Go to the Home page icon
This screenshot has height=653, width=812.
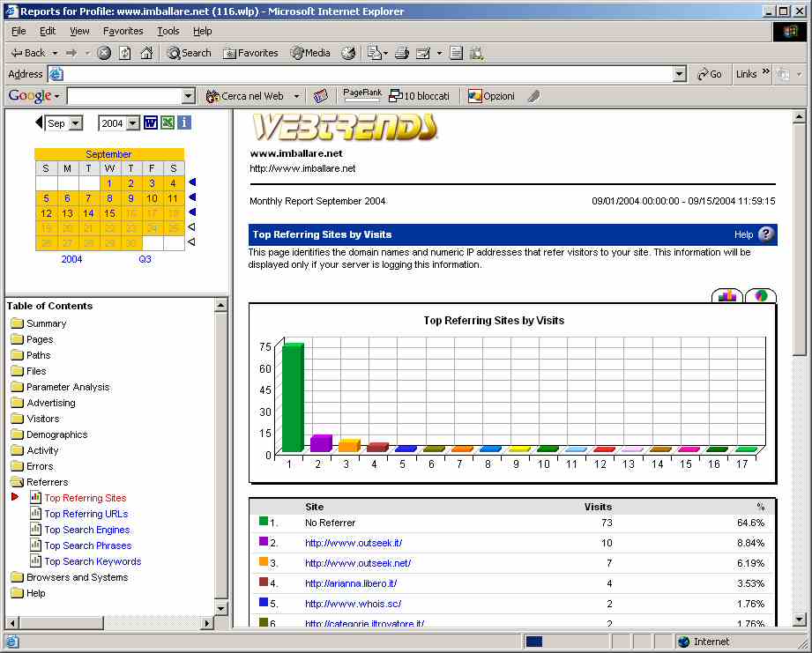(146, 53)
